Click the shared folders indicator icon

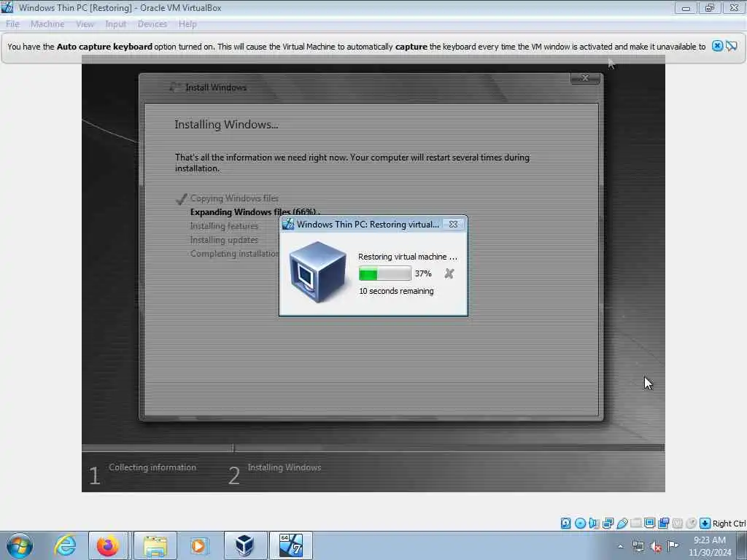pyautogui.click(x=635, y=524)
